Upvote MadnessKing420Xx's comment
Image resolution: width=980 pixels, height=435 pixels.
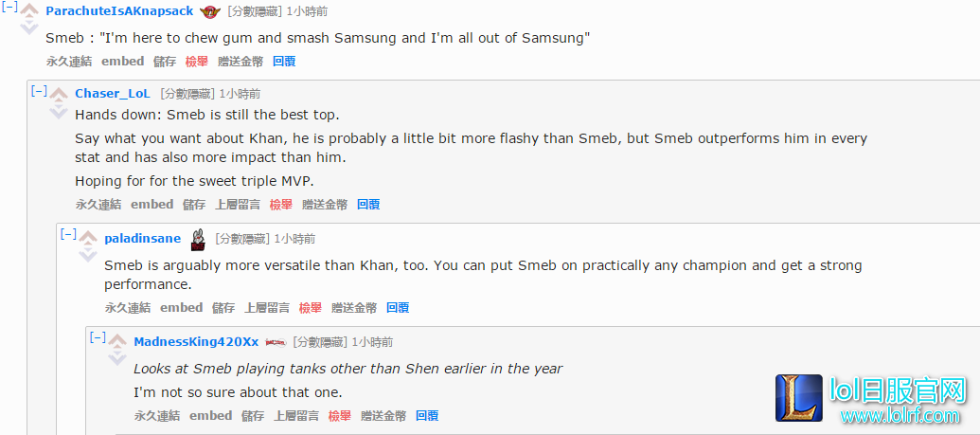click(117, 342)
